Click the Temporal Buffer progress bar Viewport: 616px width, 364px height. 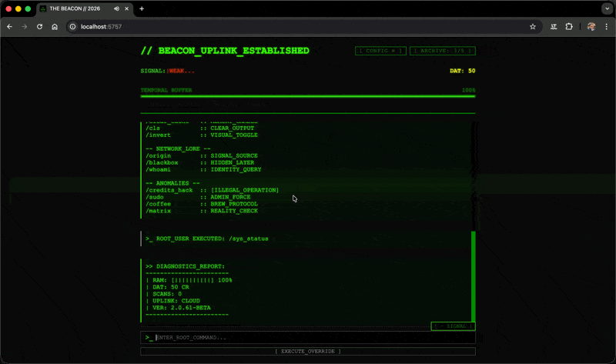coord(308,97)
